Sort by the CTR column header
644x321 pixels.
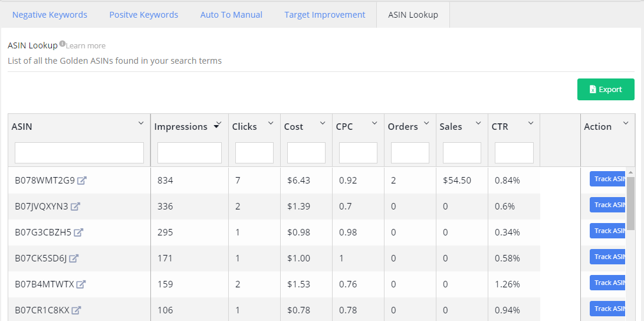click(x=500, y=127)
